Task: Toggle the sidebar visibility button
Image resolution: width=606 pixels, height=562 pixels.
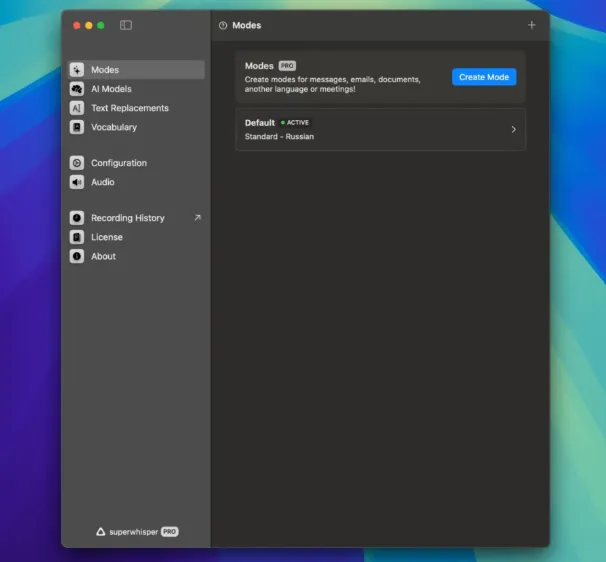Action: click(126, 25)
